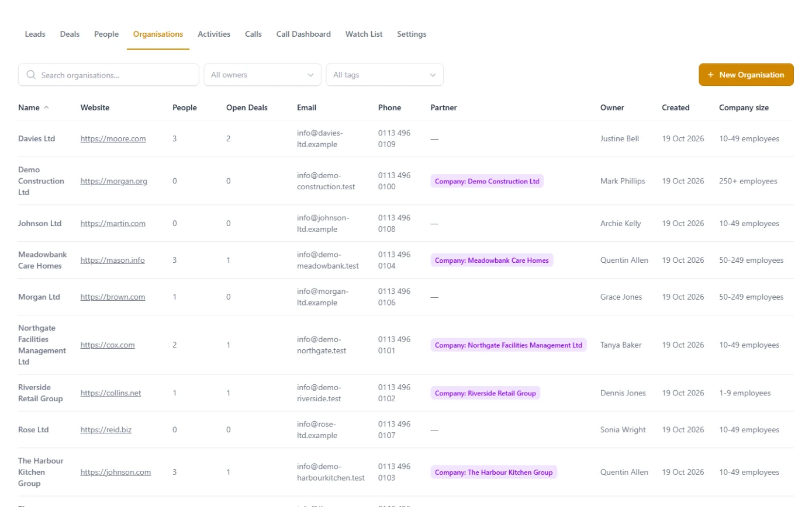This screenshot has height=507, width=812.
Task: Switch to the Deals tab
Action: pyautogui.click(x=70, y=34)
